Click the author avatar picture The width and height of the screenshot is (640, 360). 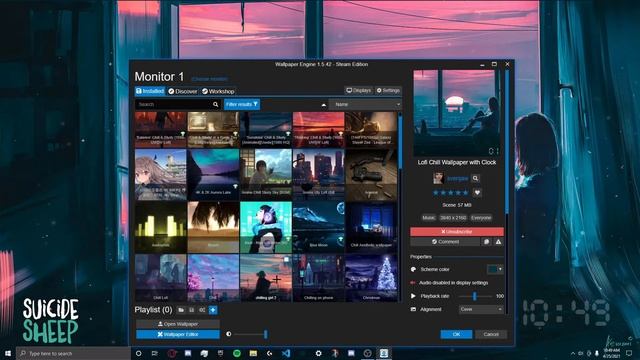(x=438, y=178)
